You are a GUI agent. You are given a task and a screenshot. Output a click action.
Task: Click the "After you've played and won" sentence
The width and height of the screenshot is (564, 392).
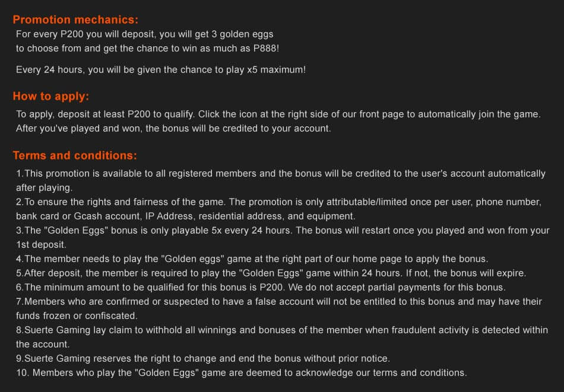pyautogui.click(x=173, y=128)
